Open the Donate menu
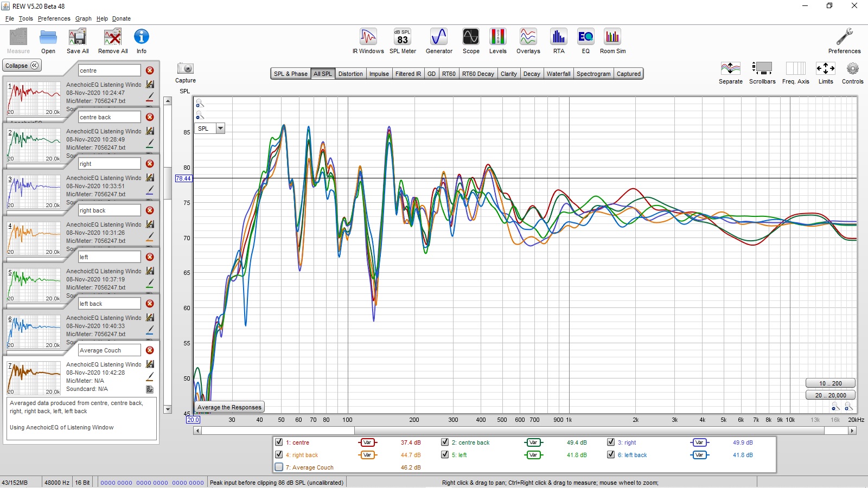868x488 pixels. click(x=122, y=18)
